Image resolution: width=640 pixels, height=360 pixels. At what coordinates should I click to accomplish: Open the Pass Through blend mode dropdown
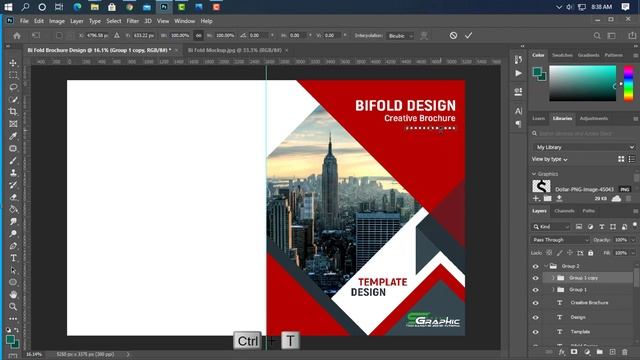click(560, 240)
